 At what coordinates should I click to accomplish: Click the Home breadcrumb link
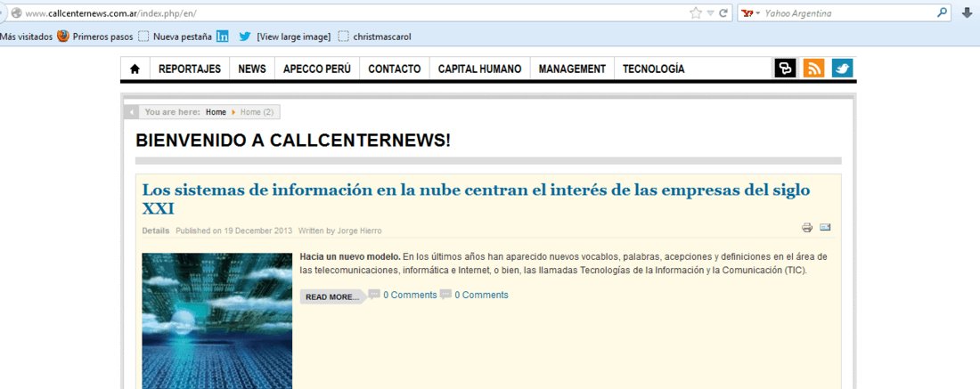216,112
